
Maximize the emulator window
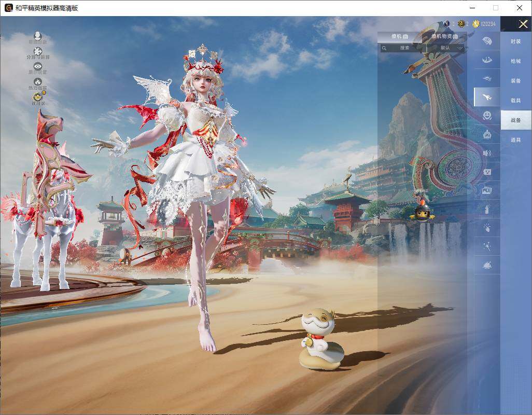point(496,8)
